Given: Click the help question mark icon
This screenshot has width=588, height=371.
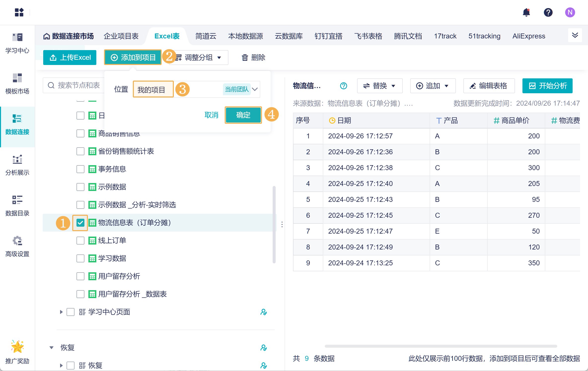Looking at the screenshot, I should [x=548, y=12].
